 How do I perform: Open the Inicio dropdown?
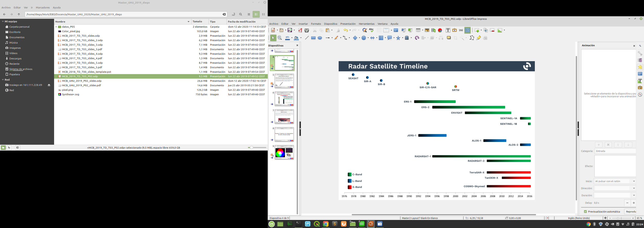[x=615, y=181]
